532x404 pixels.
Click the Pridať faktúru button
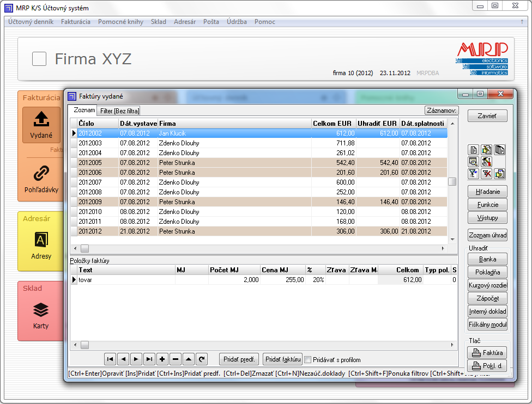[282, 359]
